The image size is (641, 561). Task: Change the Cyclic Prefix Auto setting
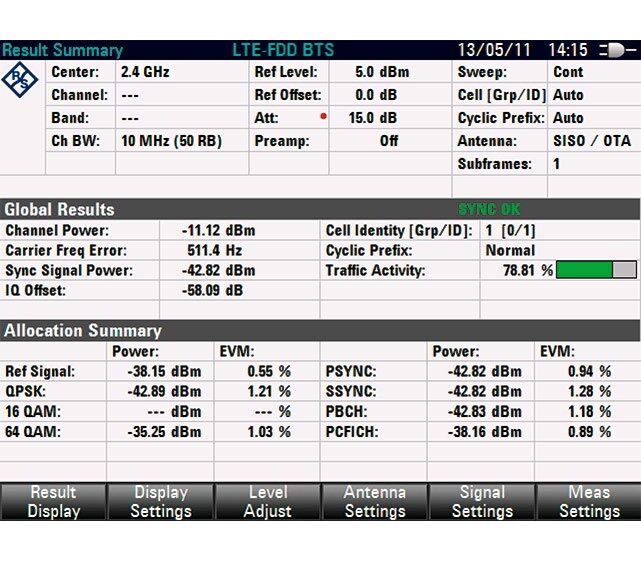(x=568, y=118)
